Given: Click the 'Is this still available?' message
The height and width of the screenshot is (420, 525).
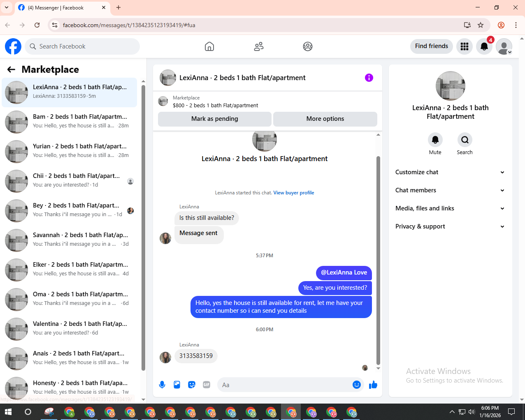Looking at the screenshot, I should pos(207,218).
